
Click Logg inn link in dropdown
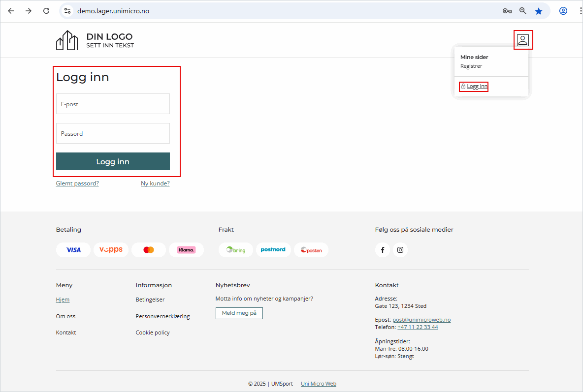point(477,87)
